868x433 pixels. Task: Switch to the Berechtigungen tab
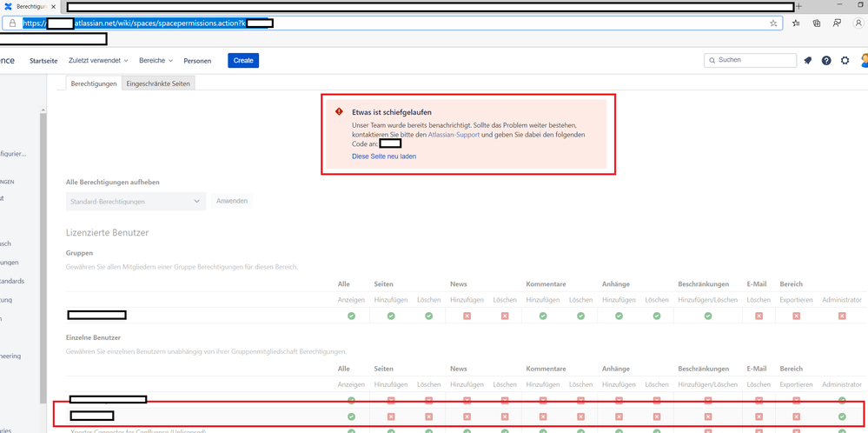tap(94, 83)
